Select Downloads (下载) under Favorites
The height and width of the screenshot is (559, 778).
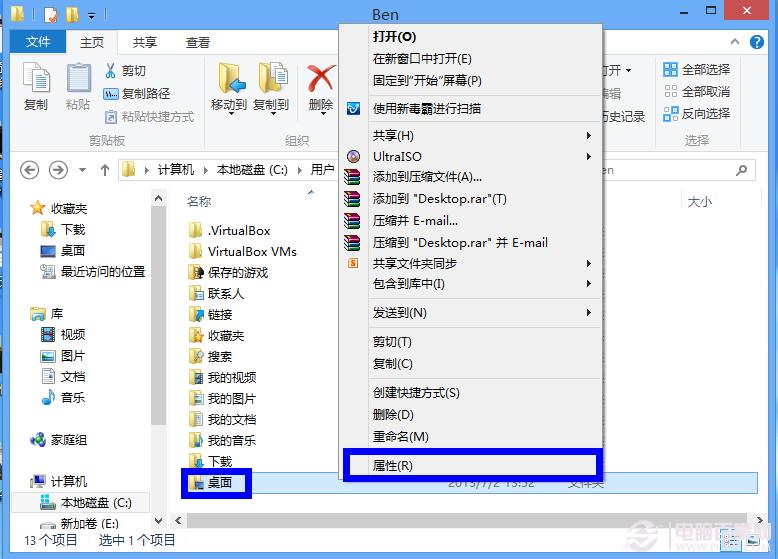[63, 230]
